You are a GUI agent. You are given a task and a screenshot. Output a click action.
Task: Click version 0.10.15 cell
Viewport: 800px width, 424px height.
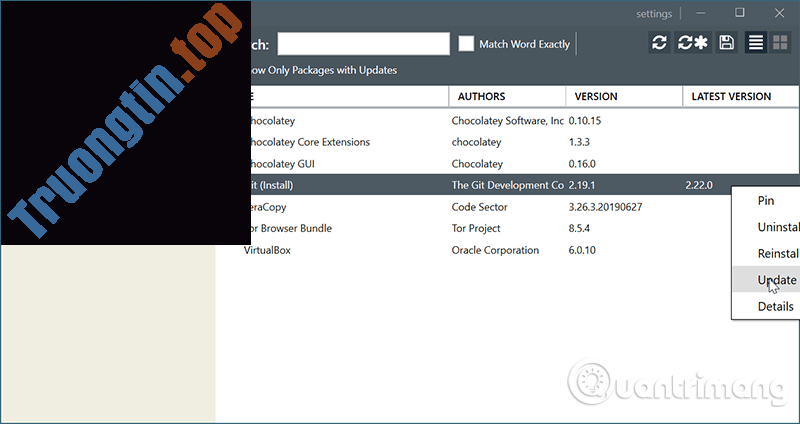click(x=585, y=121)
